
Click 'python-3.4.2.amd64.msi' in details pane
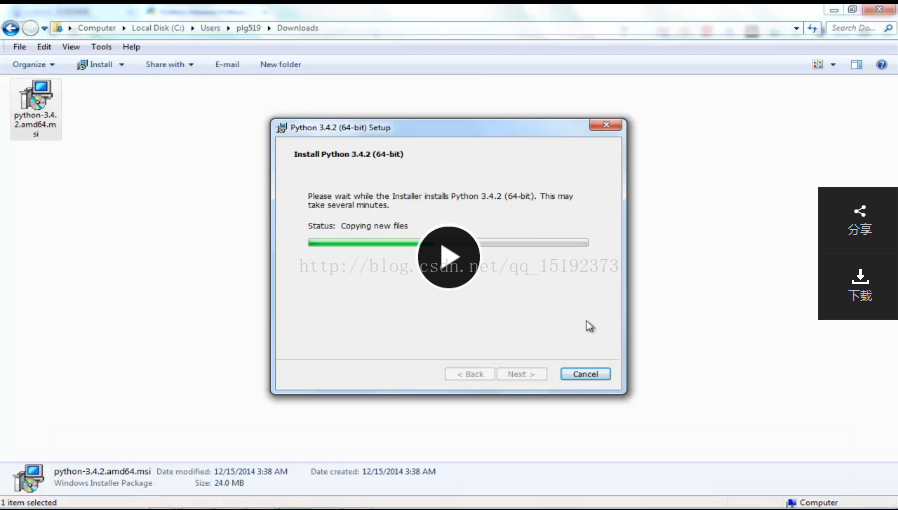[x=103, y=471]
